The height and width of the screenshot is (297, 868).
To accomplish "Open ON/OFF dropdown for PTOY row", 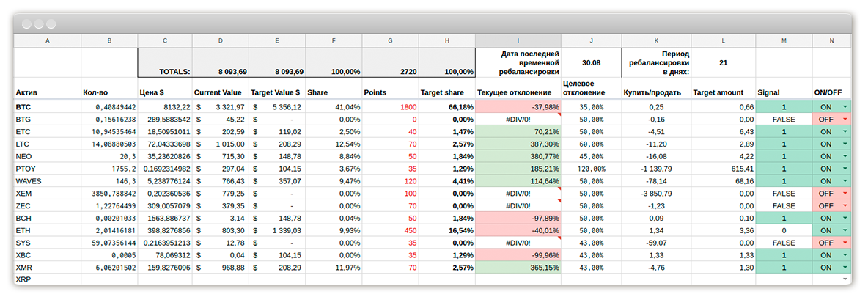I will (x=845, y=169).
